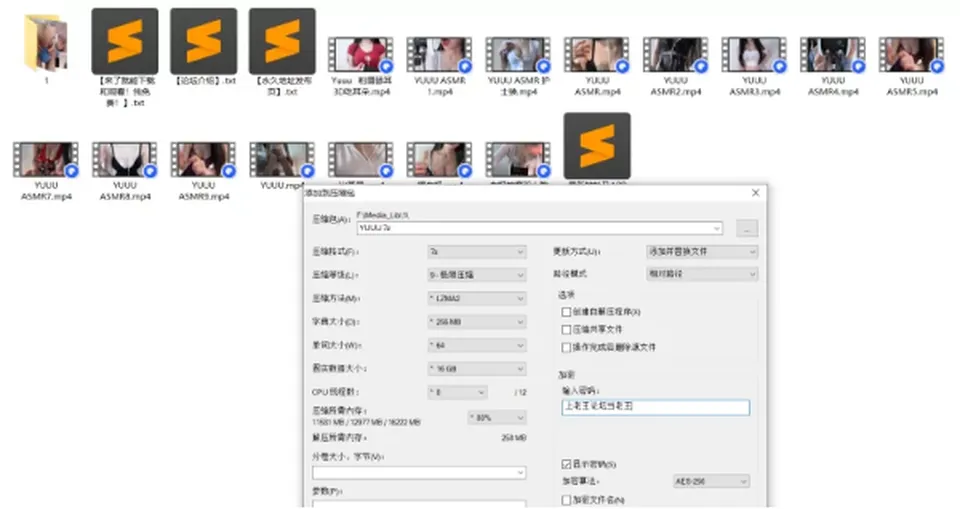Select the YUUU ASMR7.mp4 video file

point(46,160)
